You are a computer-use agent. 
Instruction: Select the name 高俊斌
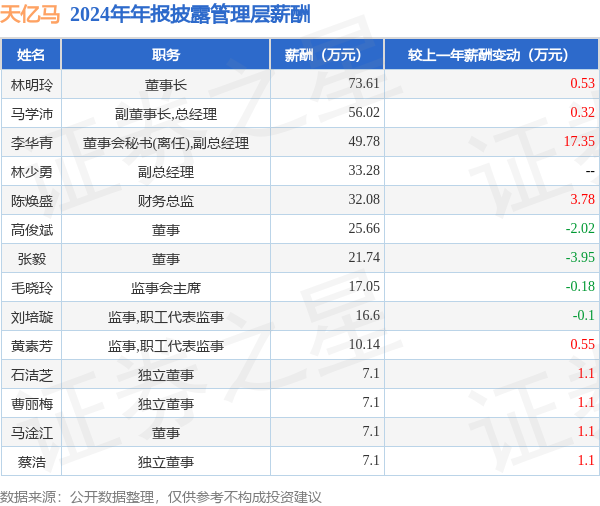pos(32,230)
